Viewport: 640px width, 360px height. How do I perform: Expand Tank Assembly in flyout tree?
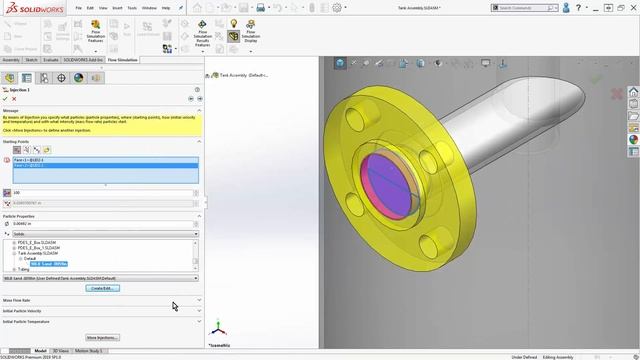pos(207,76)
